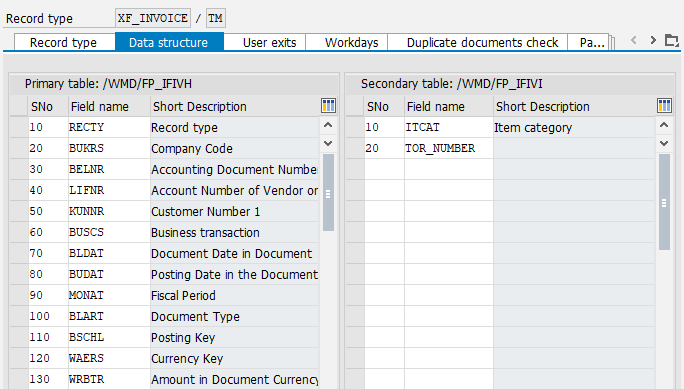Click secondary table SNo column header
This screenshot has height=389, width=684.
(384, 106)
